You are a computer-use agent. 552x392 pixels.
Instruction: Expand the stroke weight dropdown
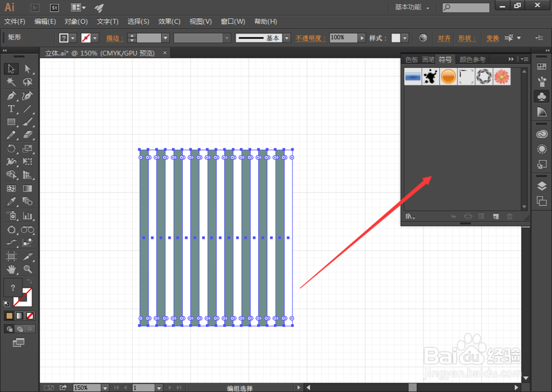[166, 38]
